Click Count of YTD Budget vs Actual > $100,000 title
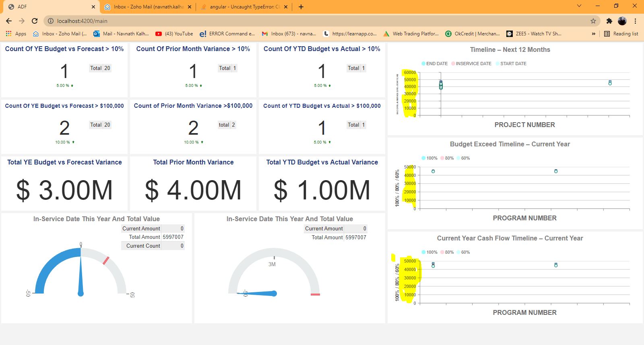The image size is (644, 345). coord(322,106)
